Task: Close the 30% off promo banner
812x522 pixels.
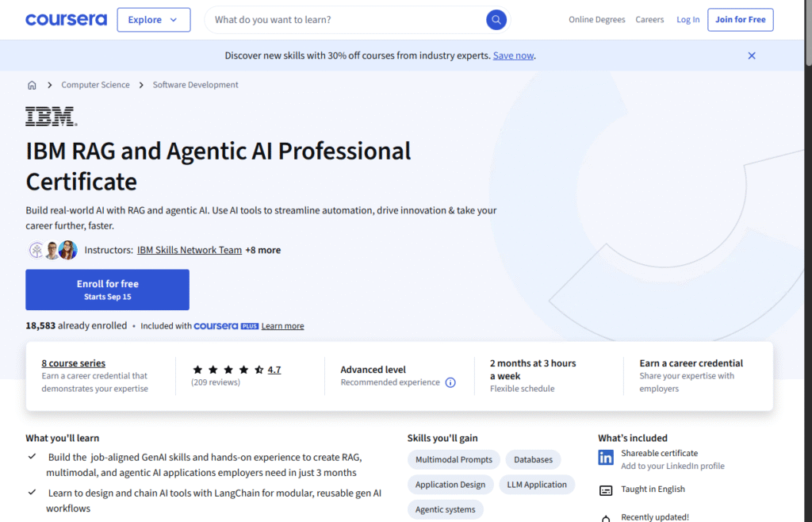Action: pyautogui.click(x=752, y=56)
